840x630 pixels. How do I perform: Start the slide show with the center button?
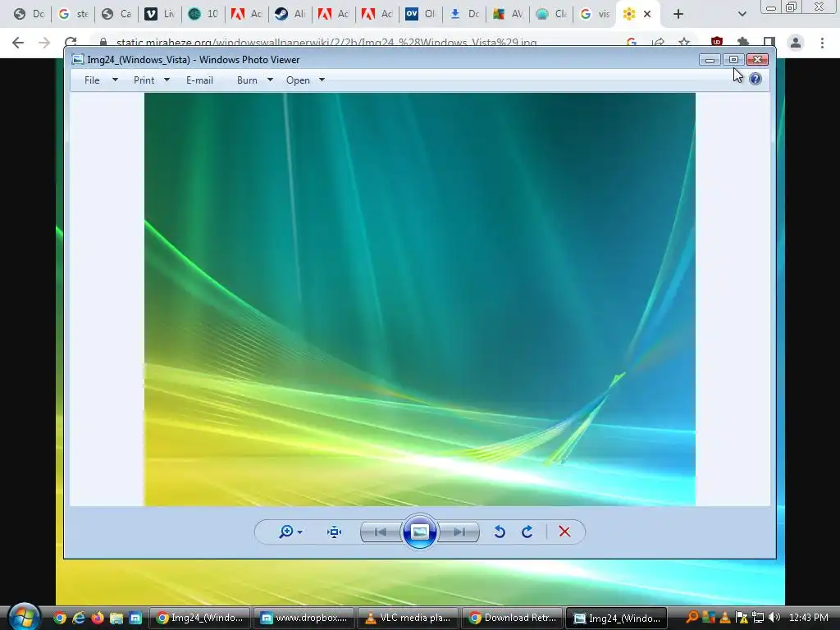419,532
